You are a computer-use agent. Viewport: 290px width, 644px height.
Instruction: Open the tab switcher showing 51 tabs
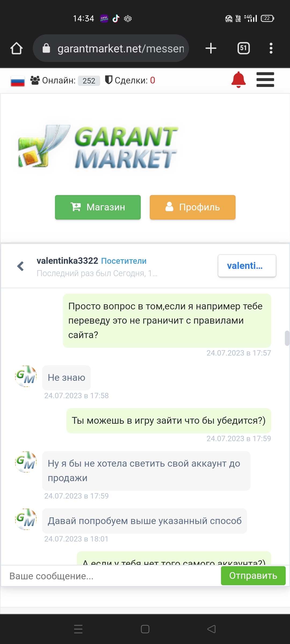tap(244, 48)
